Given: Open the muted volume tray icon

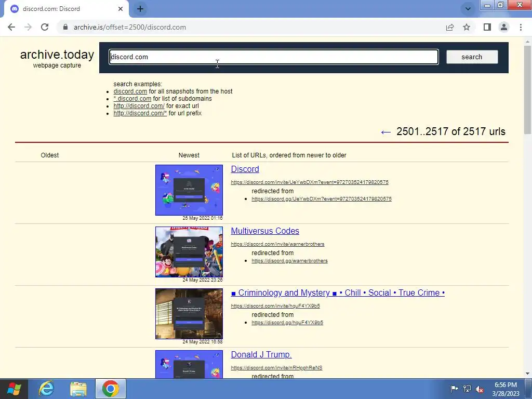Looking at the screenshot, I should click(480, 389).
